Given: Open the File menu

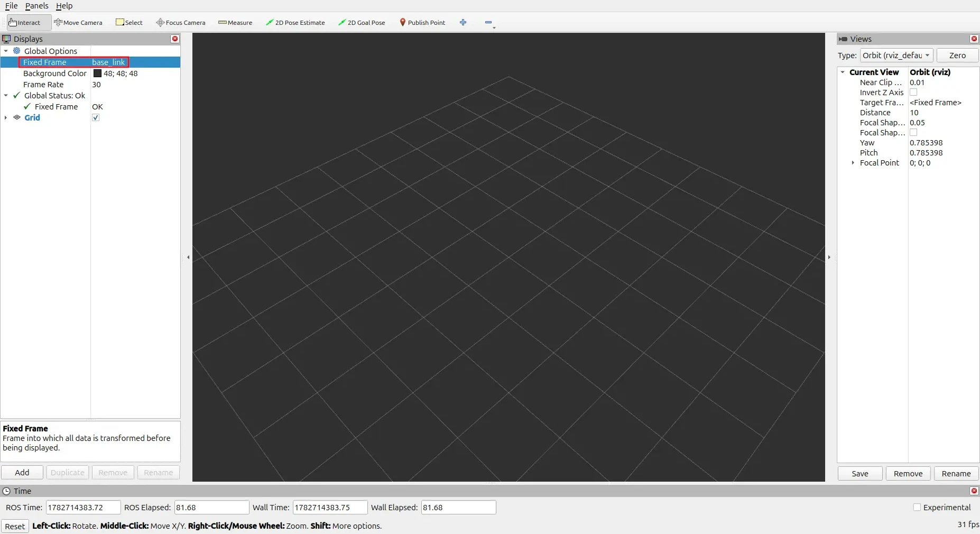Looking at the screenshot, I should [11, 6].
